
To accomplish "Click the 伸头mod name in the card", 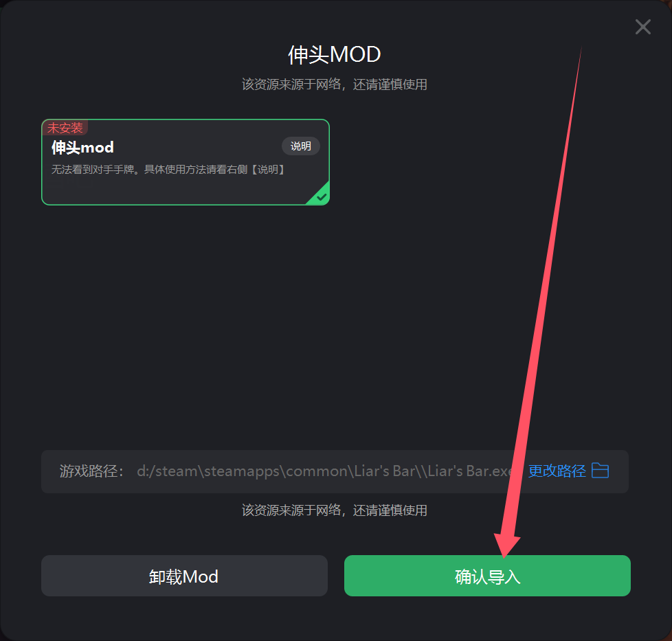I will [x=82, y=148].
